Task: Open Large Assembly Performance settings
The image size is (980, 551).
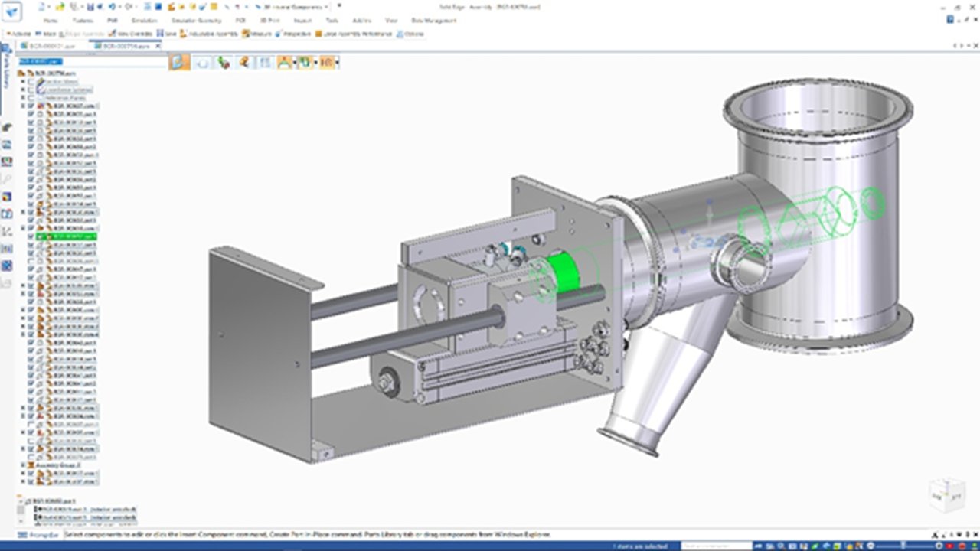Action: [x=354, y=34]
